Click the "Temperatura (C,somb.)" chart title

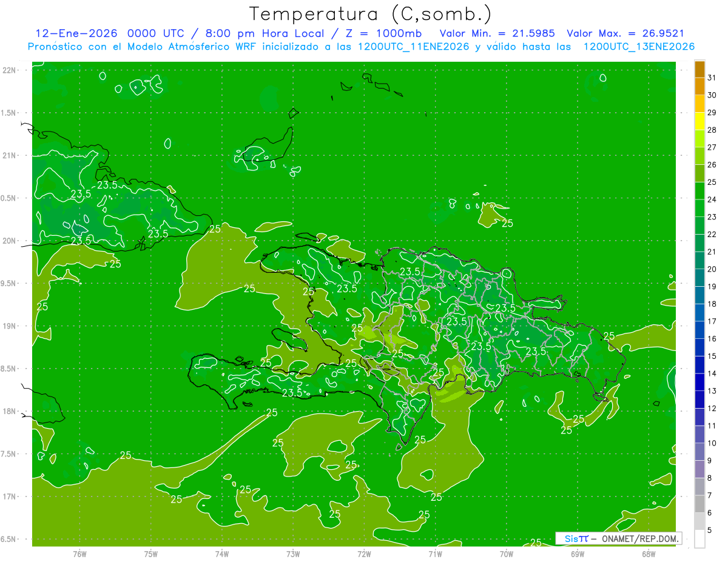[x=370, y=14]
